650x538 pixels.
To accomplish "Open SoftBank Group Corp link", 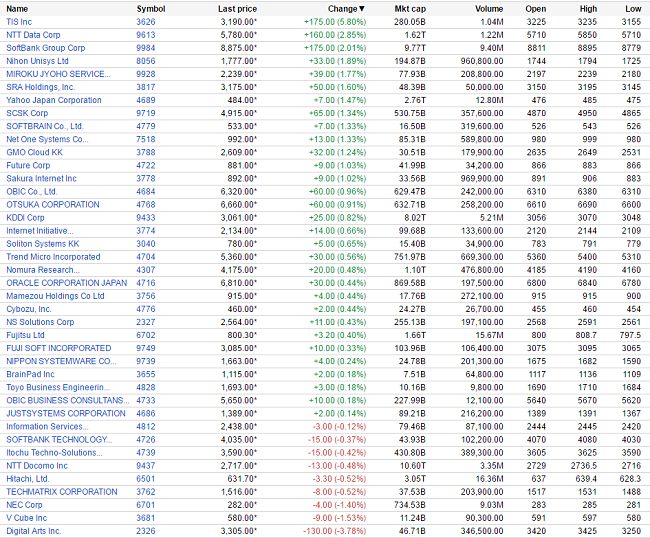I will point(46,48).
